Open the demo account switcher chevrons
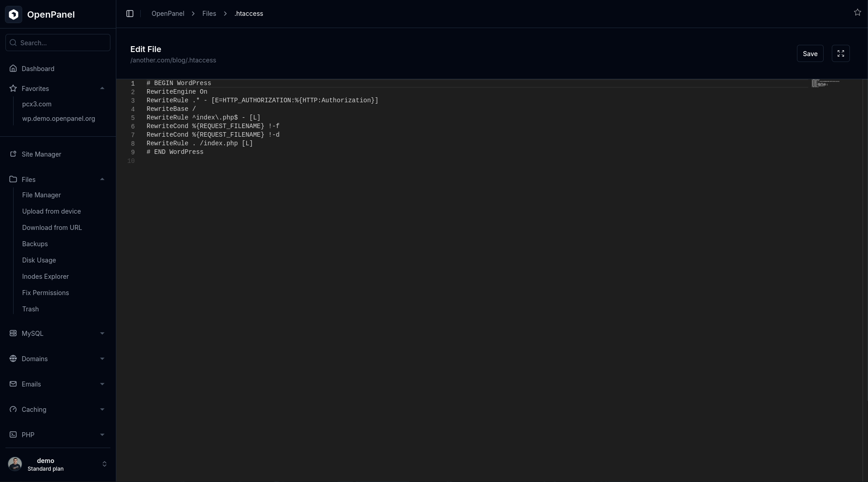The height and width of the screenshot is (482, 868). click(x=105, y=464)
